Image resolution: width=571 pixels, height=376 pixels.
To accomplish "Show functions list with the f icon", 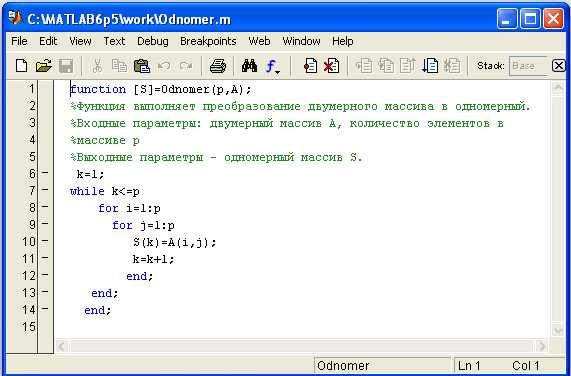I will pyautogui.click(x=272, y=66).
